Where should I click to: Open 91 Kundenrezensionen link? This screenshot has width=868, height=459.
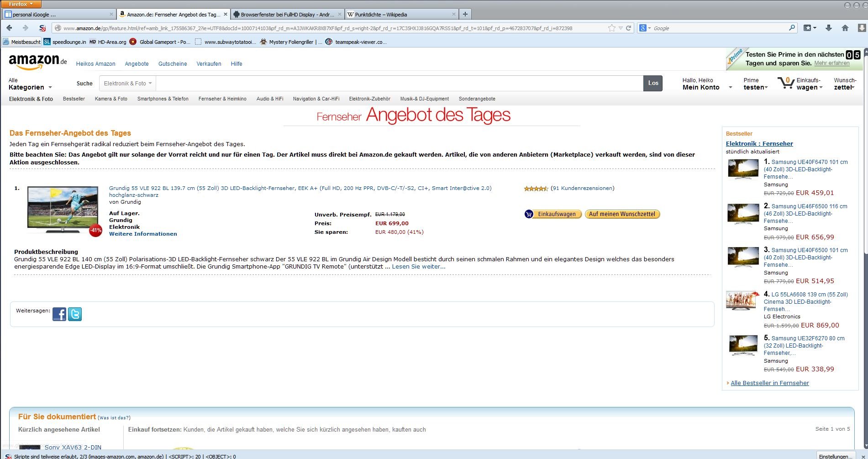pos(583,188)
